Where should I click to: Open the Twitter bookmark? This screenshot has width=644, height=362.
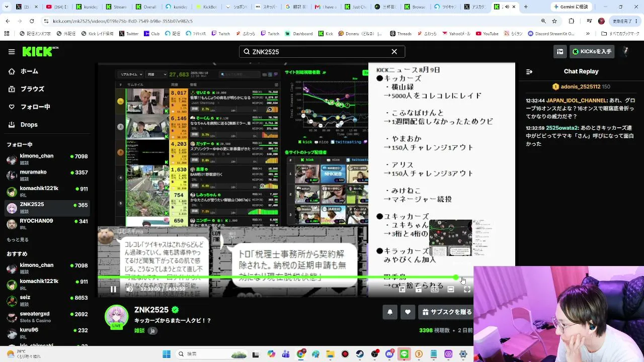[x=129, y=34]
